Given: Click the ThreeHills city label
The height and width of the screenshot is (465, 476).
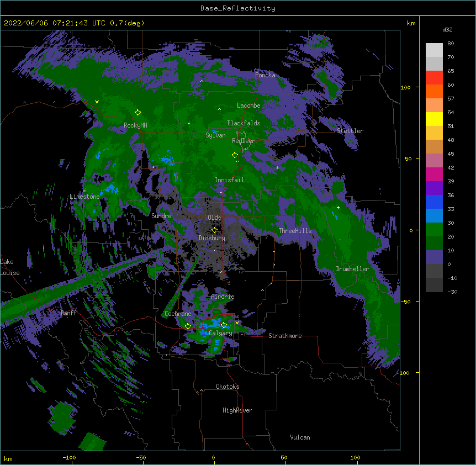Looking at the screenshot, I should point(295,231).
